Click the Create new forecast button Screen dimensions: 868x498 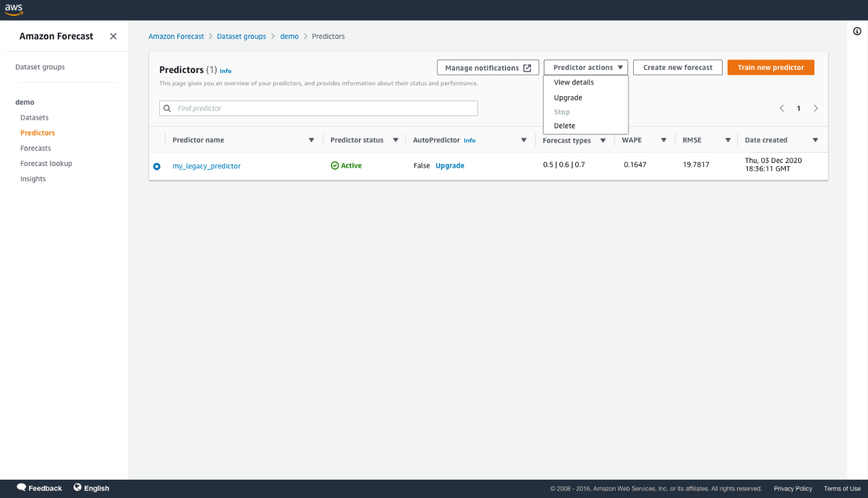click(x=678, y=67)
